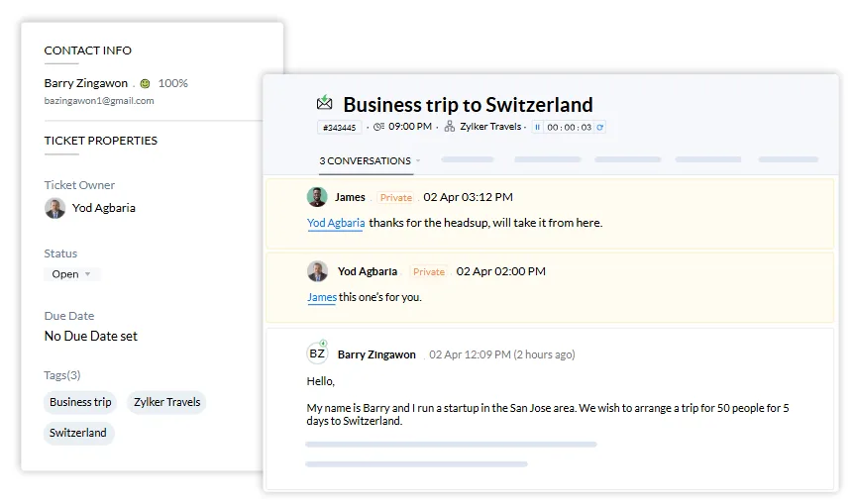852x504 pixels.
Task: Click the Zylker Travels department name
Action: click(x=490, y=127)
